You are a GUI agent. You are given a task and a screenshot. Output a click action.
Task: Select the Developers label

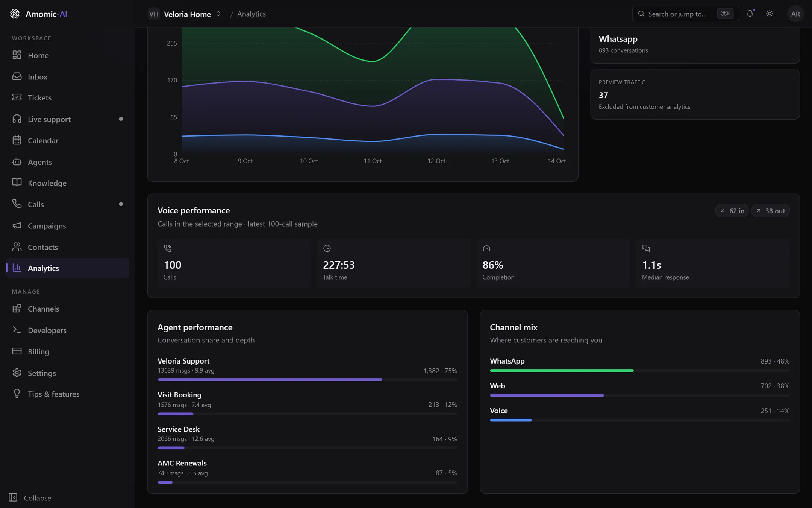(47, 330)
